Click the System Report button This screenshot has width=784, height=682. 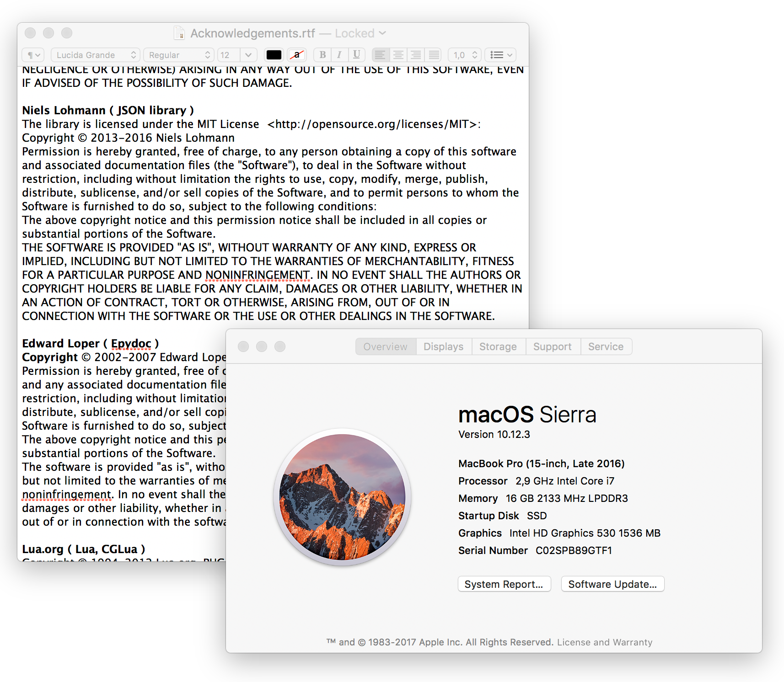[x=504, y=584]
